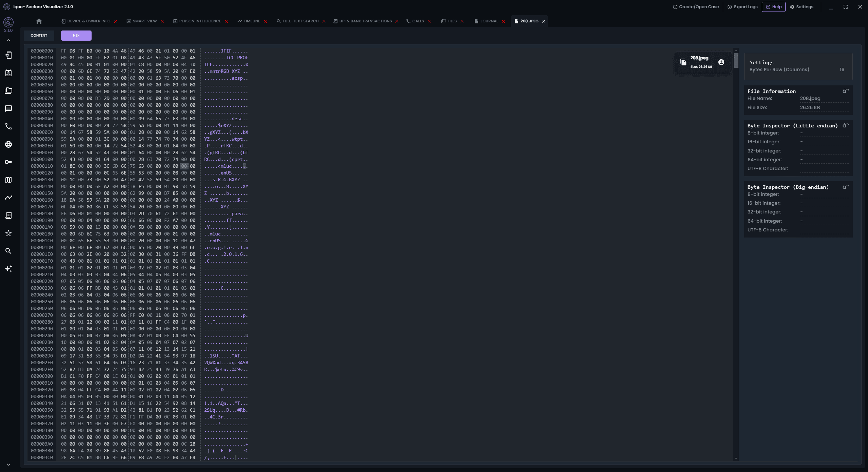Switch to the UPI & BANK TRANSACTIONS tab

365,21
